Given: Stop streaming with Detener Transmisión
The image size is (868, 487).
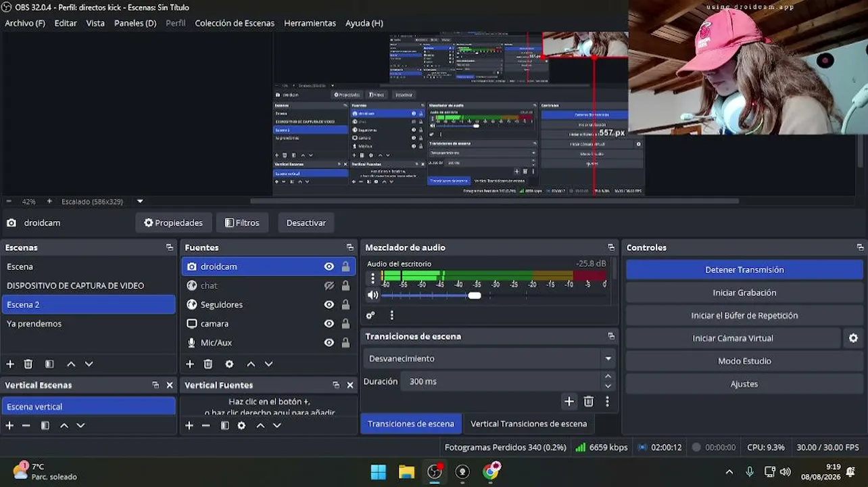Looking at the screenshot, I should click(744, 269).
